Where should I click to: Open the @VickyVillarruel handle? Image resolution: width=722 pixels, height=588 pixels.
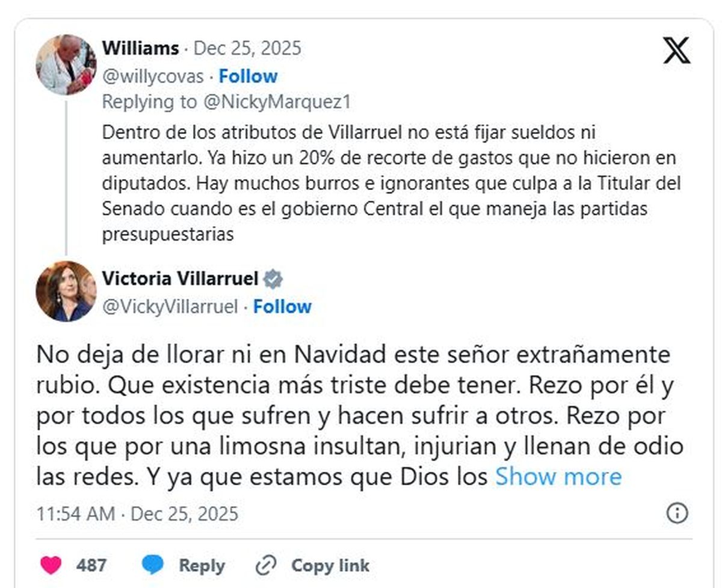pos(170,307)
